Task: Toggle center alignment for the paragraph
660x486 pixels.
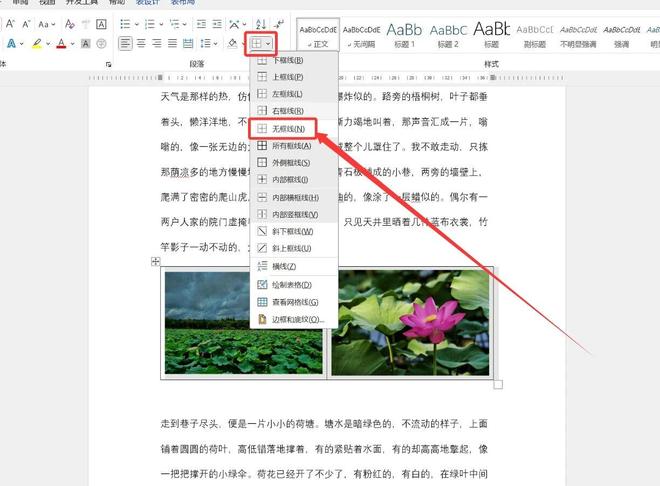Action: (142, 44)
